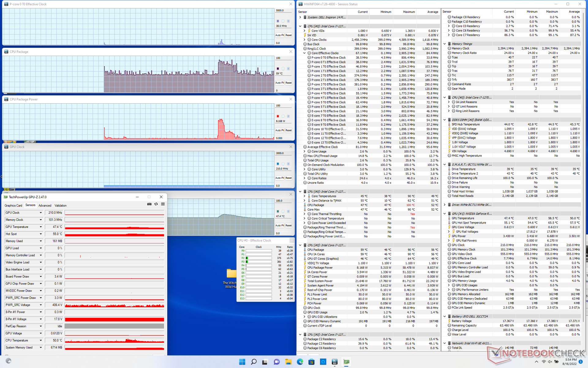Open File Explorer from the taskbar
The image size is (588, 368).
click(288, 362)
